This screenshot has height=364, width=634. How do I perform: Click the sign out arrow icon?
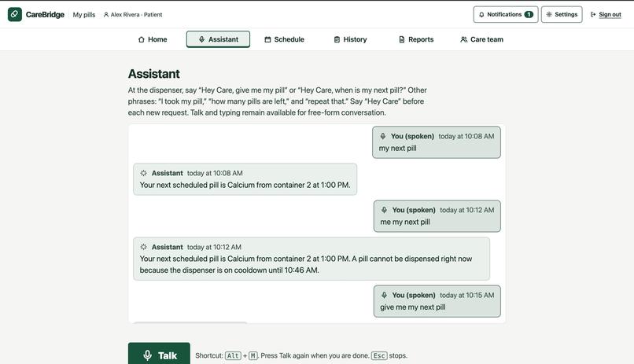[593, 14]
